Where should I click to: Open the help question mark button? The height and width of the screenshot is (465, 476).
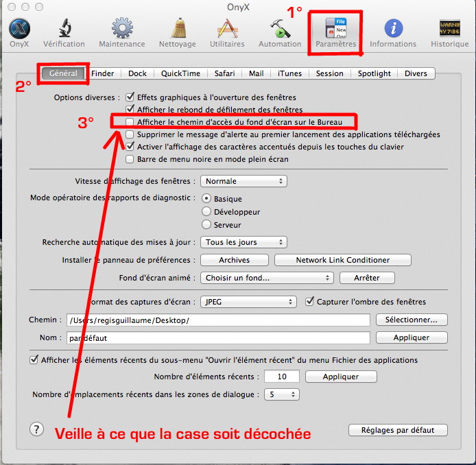(37, 429)
